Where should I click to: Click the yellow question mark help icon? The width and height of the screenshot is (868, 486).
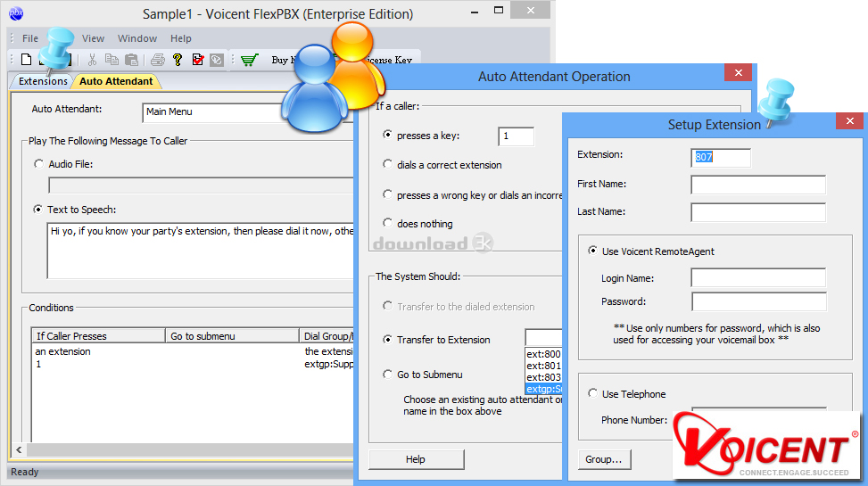click(x=178, y=59)
